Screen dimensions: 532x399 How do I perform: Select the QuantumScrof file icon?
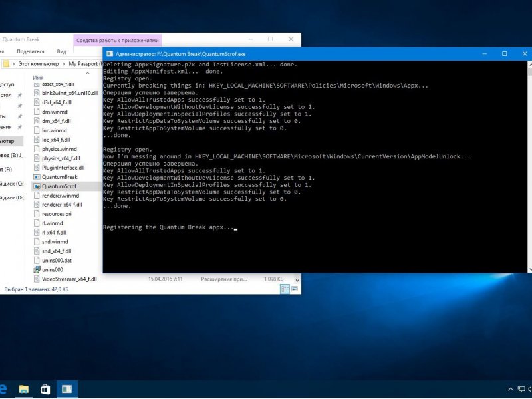(37, 186)
